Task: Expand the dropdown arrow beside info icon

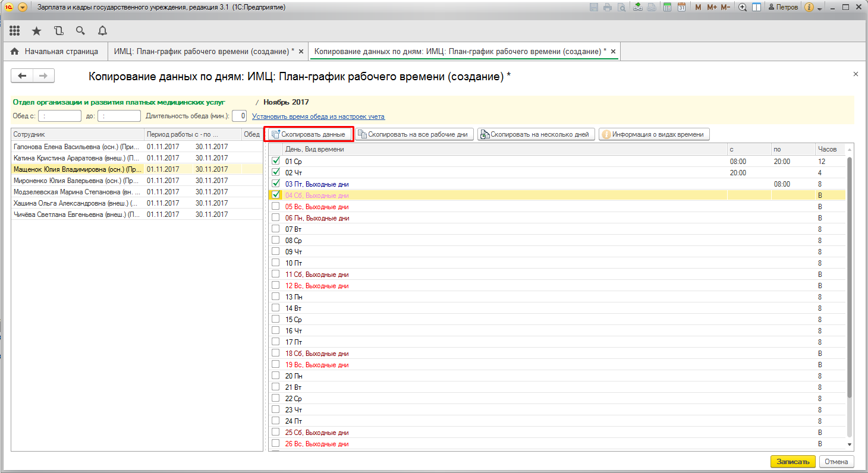Action: 819,8
